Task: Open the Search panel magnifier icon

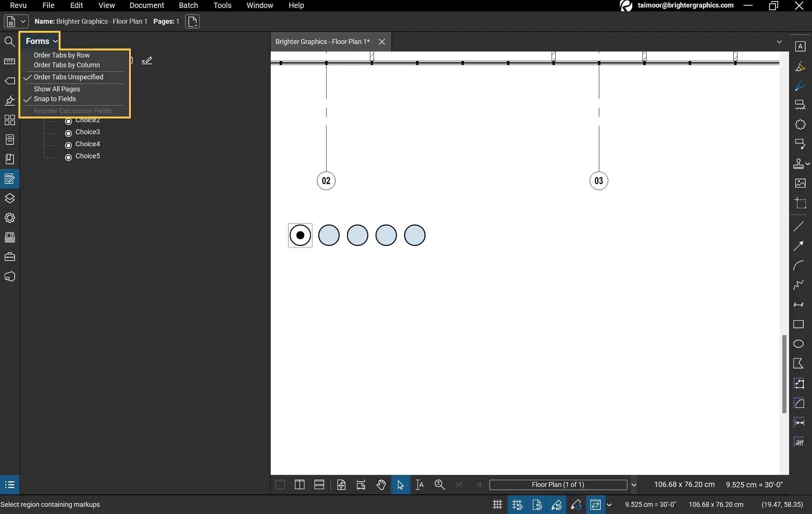Action: [10, 42]
